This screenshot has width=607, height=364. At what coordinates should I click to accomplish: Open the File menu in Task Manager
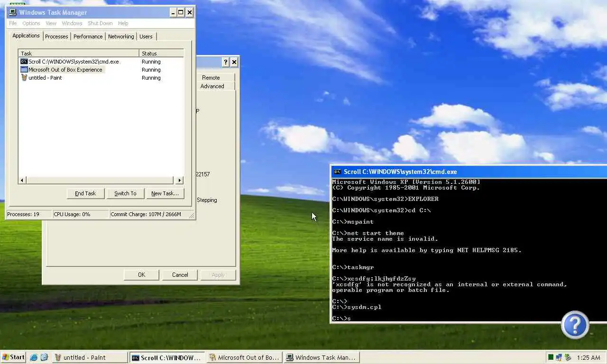point(13,23)
